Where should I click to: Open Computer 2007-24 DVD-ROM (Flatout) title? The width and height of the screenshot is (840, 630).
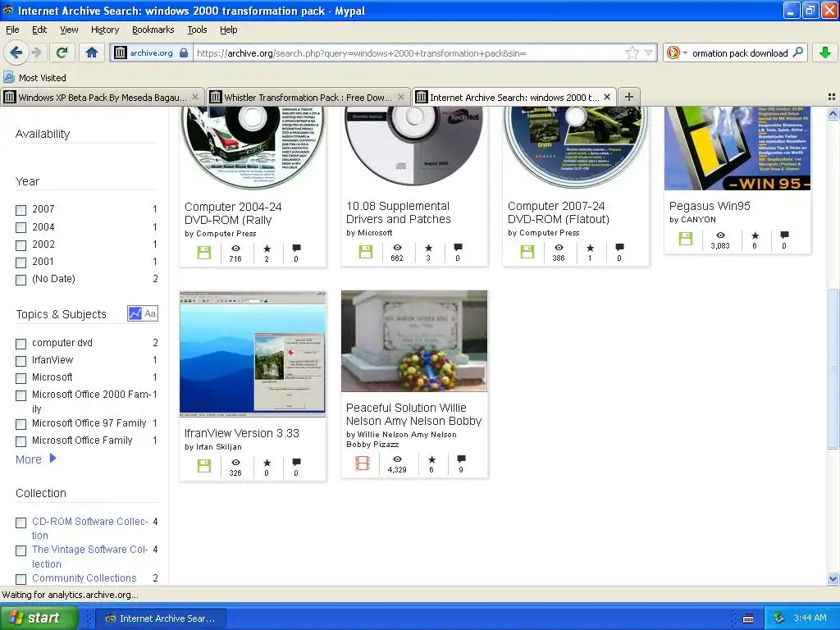click(559, 212)
